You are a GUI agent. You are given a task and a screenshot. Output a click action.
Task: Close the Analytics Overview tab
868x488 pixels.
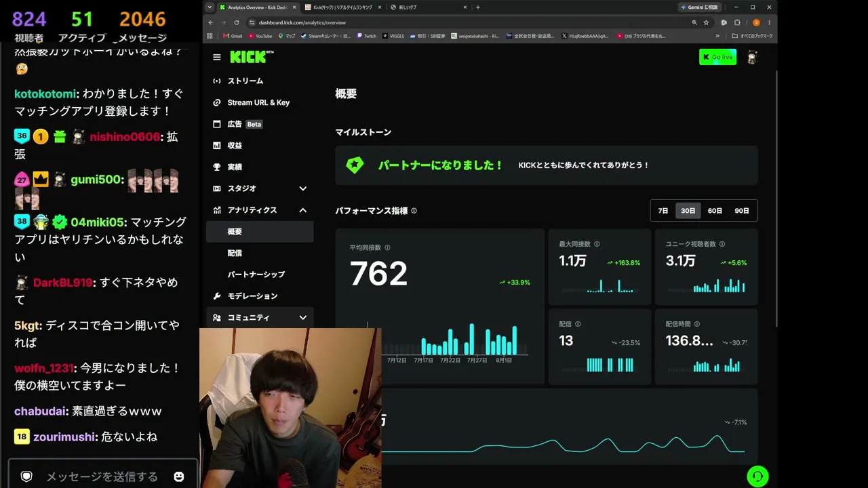294,7
